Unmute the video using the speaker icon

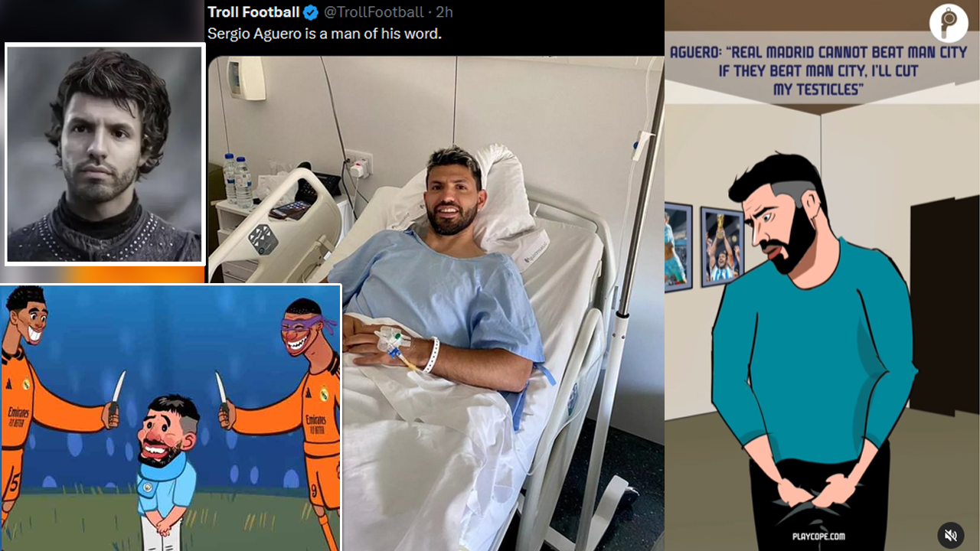point(951,533)
